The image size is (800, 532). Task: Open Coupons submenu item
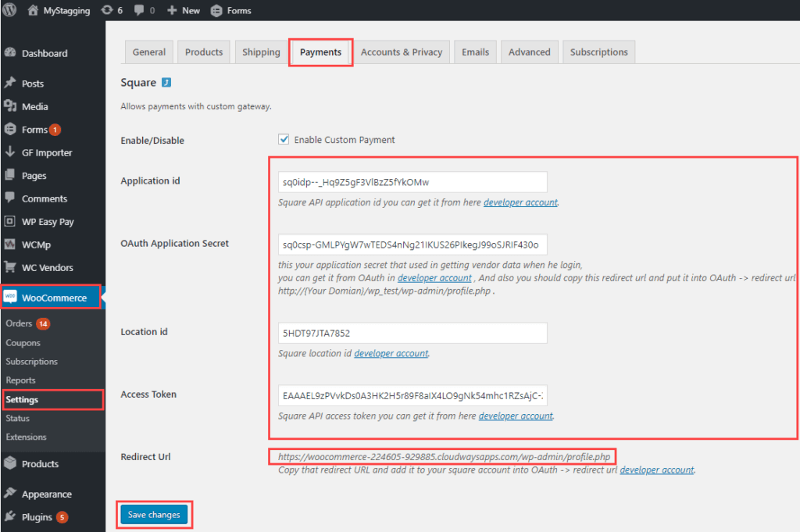pyautogui.click(x=23, y=343)
